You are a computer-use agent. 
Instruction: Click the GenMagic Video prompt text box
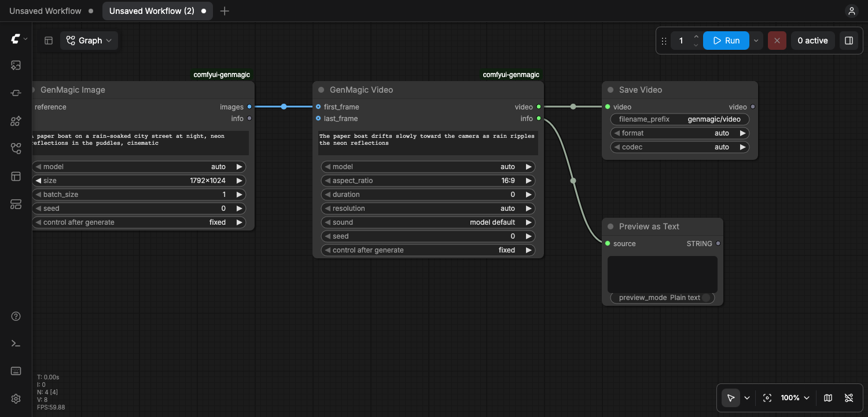428,143
